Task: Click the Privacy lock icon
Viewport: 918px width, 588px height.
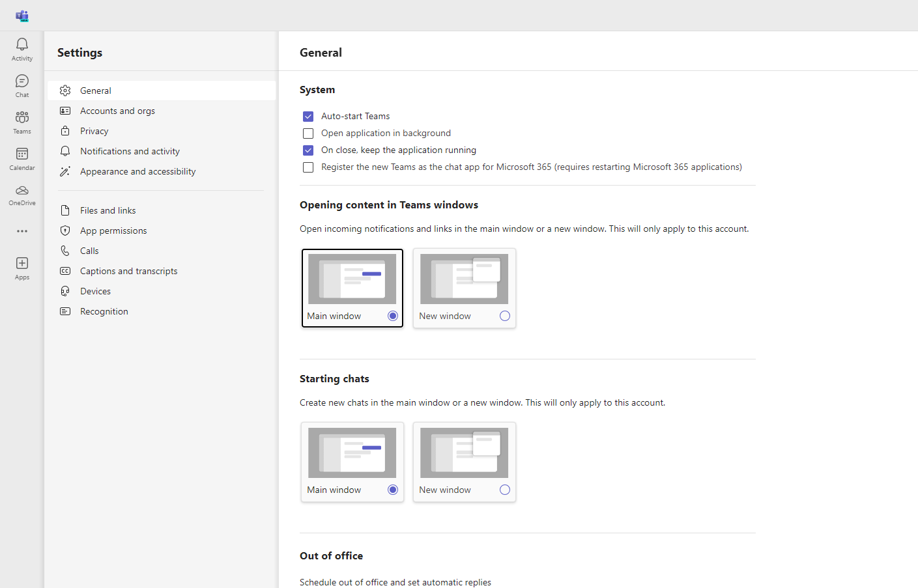Action: pyautogui.click(x=65, y=131)
